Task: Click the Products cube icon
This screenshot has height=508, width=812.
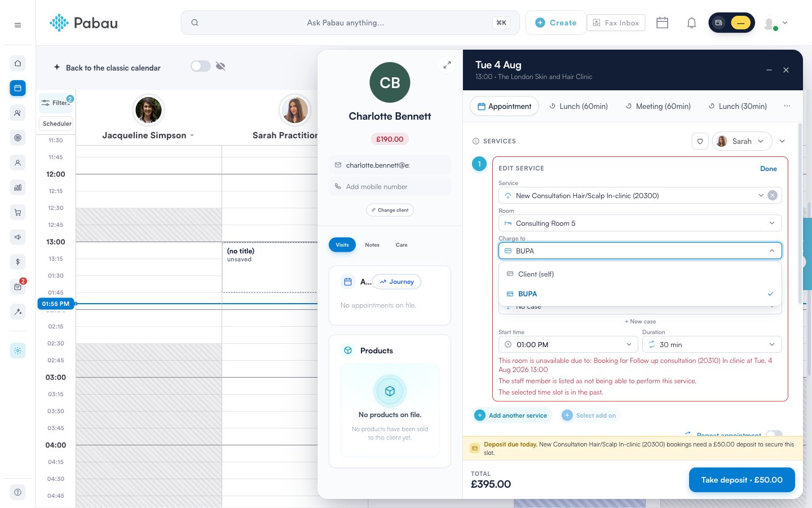Action: point(348,351)
